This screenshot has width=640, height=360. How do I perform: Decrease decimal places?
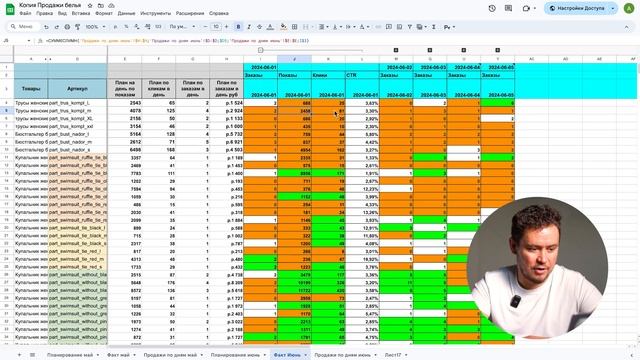[137, 27]
